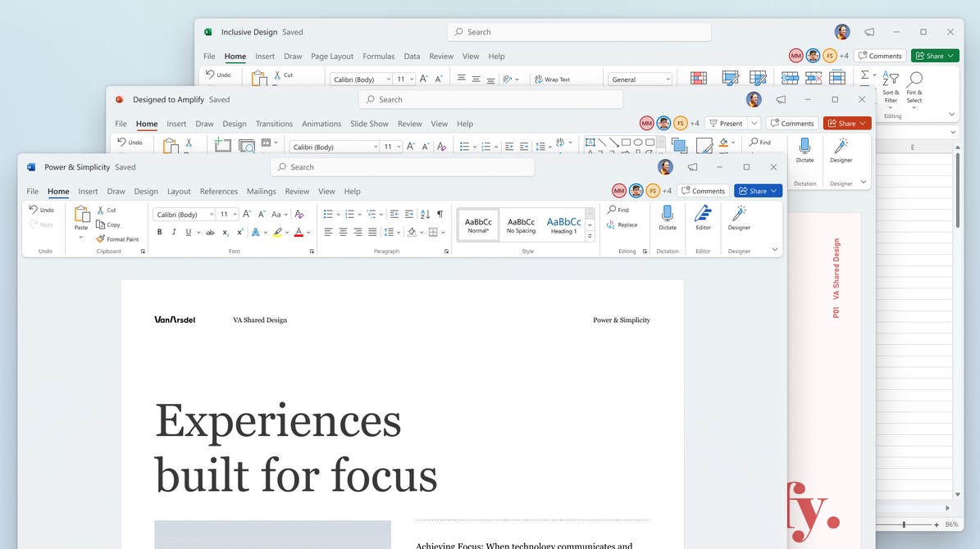The width and height of the screenshot is (980, 549).
Task: Open the Calibri font name dropdown
Action: click(210, 215)
